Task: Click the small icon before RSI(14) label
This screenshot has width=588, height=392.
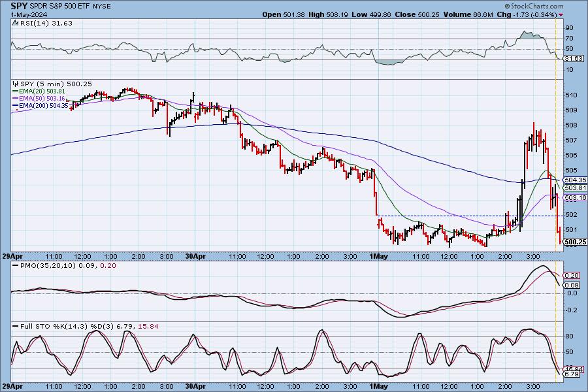Action: (15, 23)
